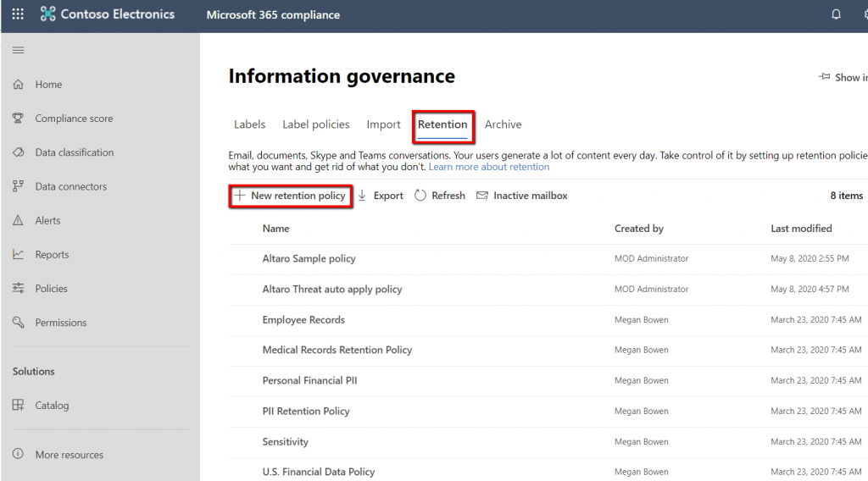868x481 pixels.
Task: Open Reports in sidebar
Action: (x=52, y=254)
